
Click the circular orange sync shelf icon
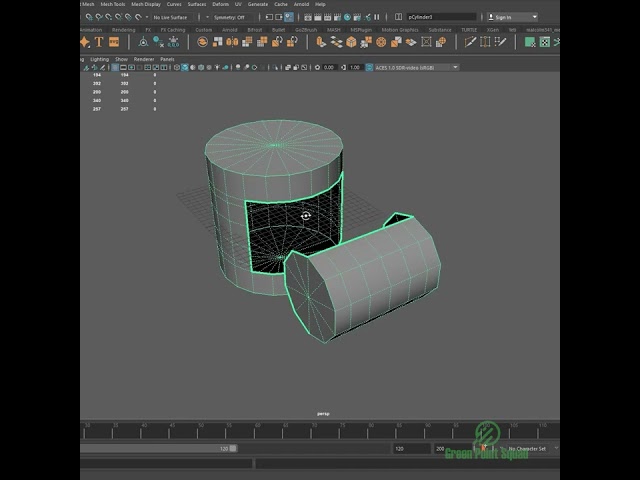202,42
